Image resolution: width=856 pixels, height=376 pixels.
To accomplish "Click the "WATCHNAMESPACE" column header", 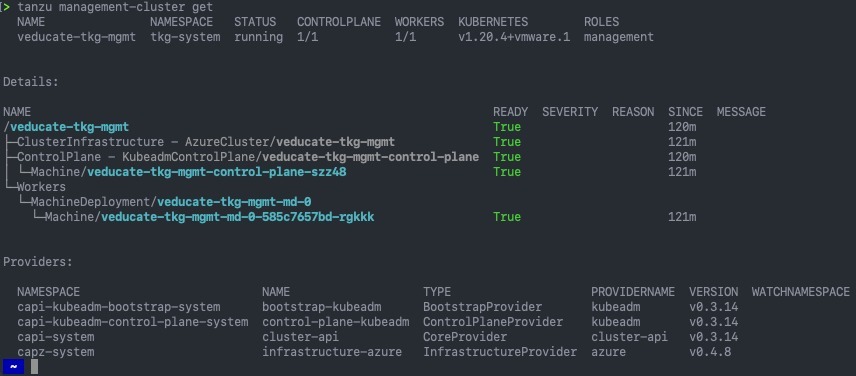I will [801, 292].
